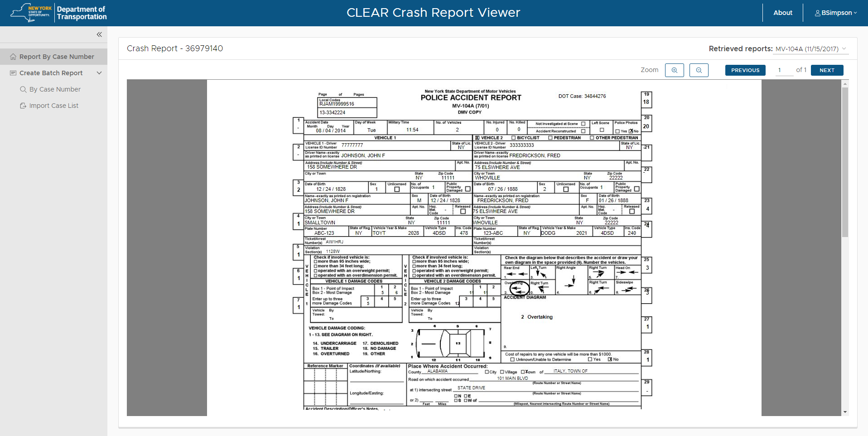Viewport: 868px width, 436px height.
Task: Collapse the sidebar with the double chevron
Action: (x=99, y=34)
